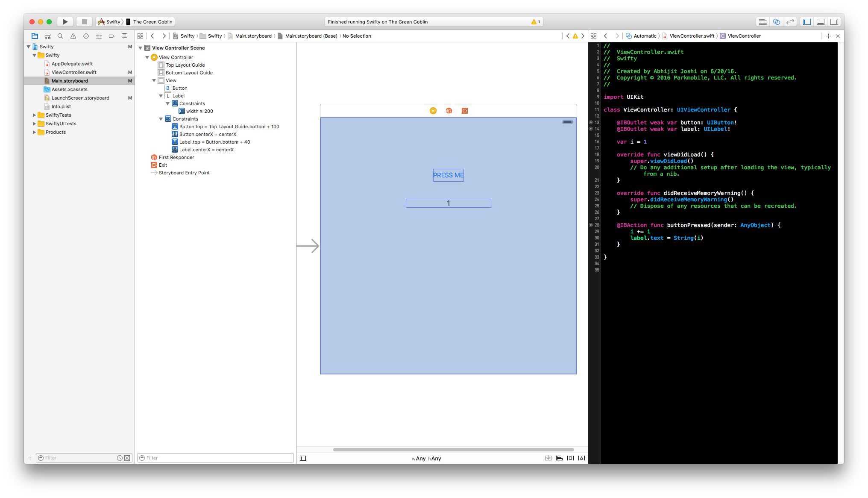This screenshot has width=868, height=498.
Task: Collapse the Swifty project root
Action: point(29,47)
